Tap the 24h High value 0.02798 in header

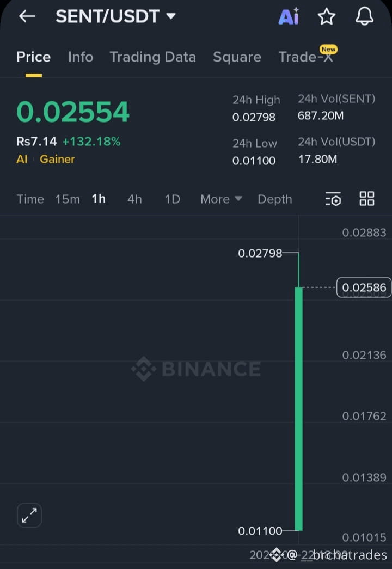click(254, 117)
